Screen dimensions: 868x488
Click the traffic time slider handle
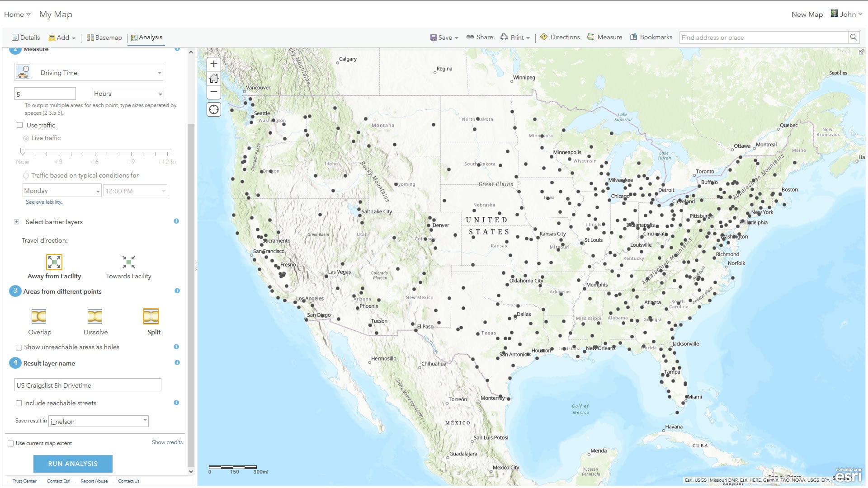click(x=23, y=151)
